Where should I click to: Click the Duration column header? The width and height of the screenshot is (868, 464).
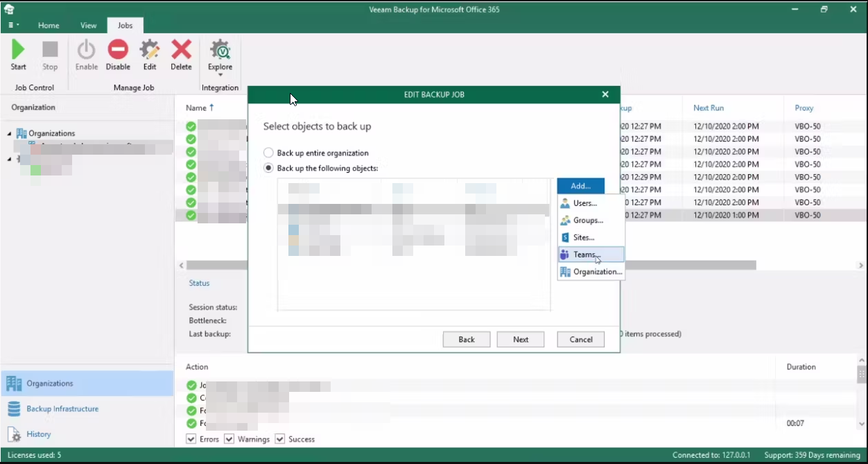pyautogui.click(x=801, y=367)
